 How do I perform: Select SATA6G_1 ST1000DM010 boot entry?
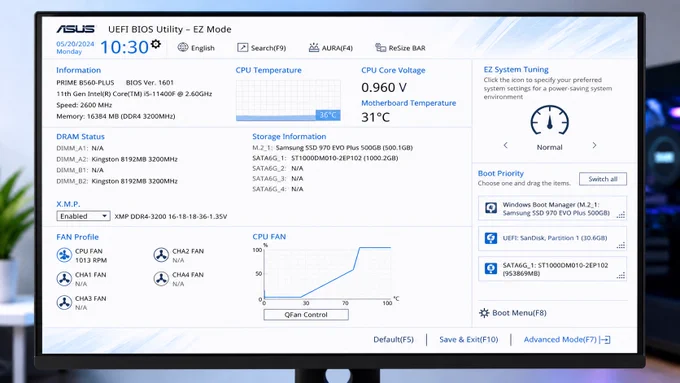point(552,269)
